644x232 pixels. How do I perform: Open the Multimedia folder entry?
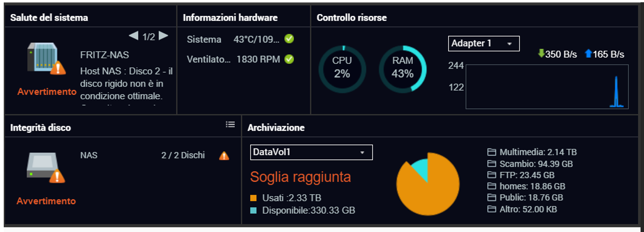tap(532, 152)
